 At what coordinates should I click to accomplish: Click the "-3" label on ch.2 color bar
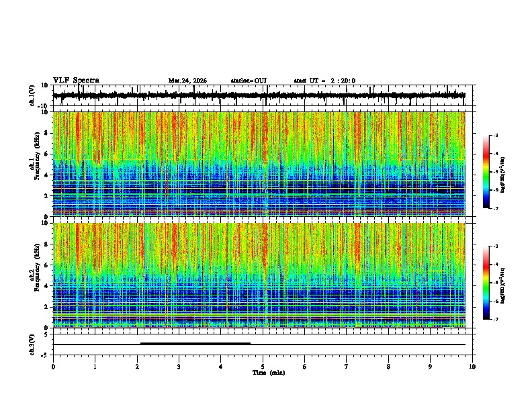click(495, 246)
